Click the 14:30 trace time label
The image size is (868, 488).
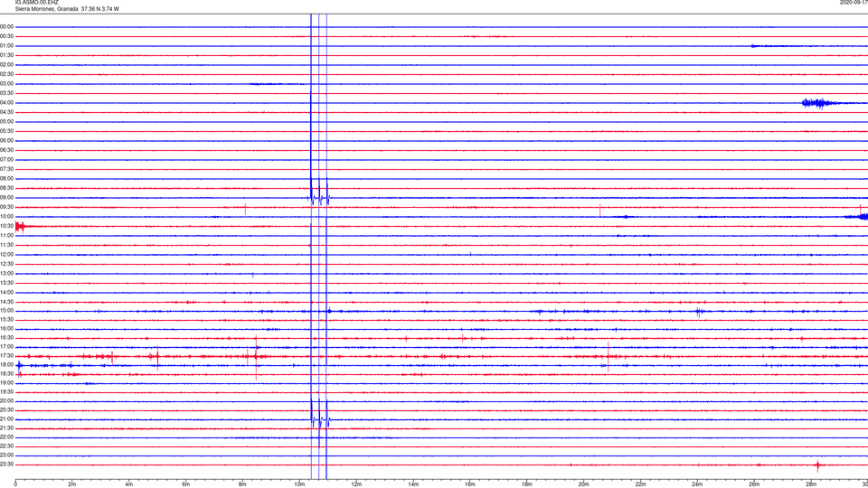pos(6,302)
